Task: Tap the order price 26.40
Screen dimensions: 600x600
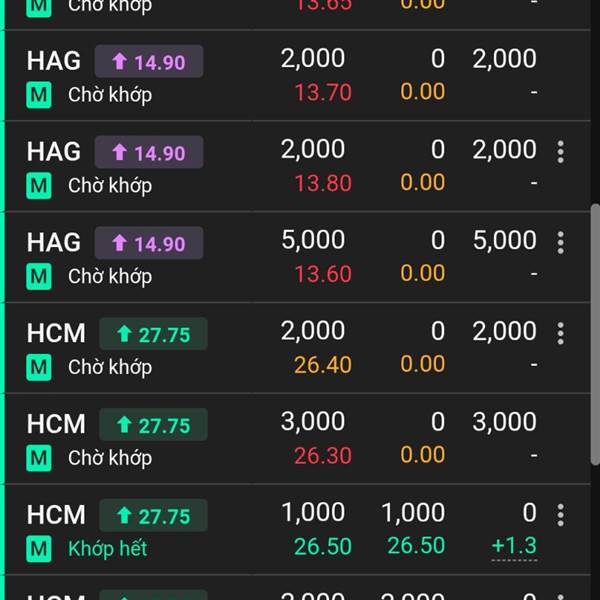Action: pyautogui.click(x=323, y=365)
